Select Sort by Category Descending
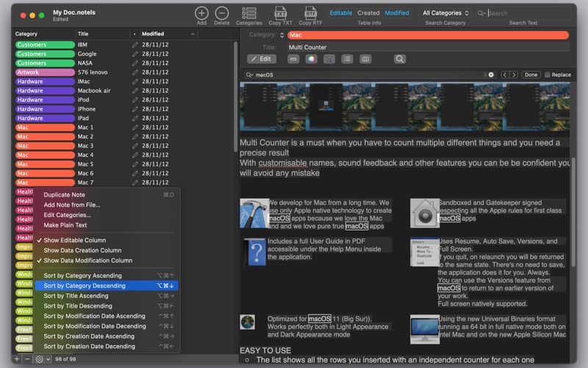588x368 pixels. point(107,286)
